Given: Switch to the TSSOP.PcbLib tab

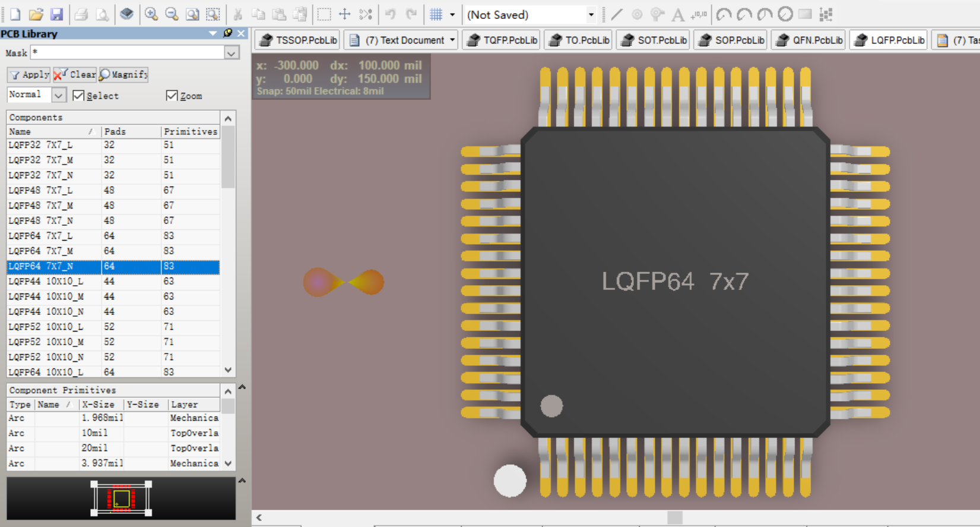Looking at the screenshot, I should 298,40.
